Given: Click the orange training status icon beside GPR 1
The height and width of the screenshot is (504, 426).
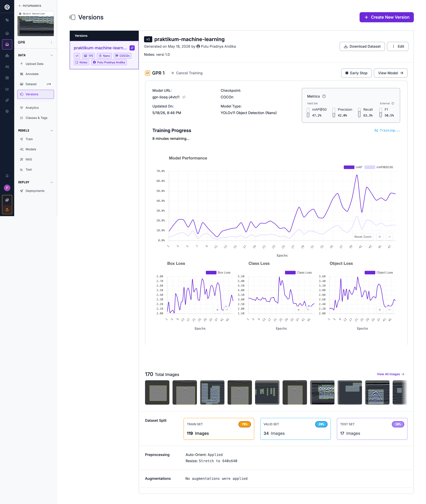Looking at the screenshot, I should click(148, 73).
